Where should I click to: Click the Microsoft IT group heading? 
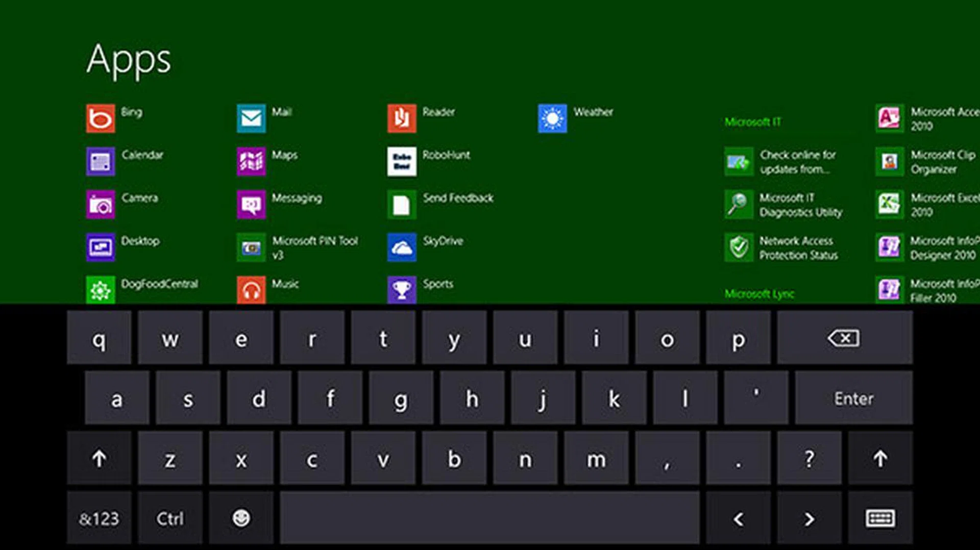[x=753, y=122]
